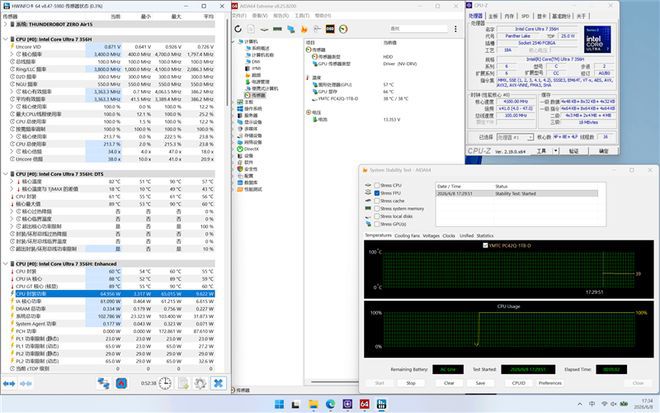
Task: Open Preferences in Stability Test
Action: click(x=550, y=383)
